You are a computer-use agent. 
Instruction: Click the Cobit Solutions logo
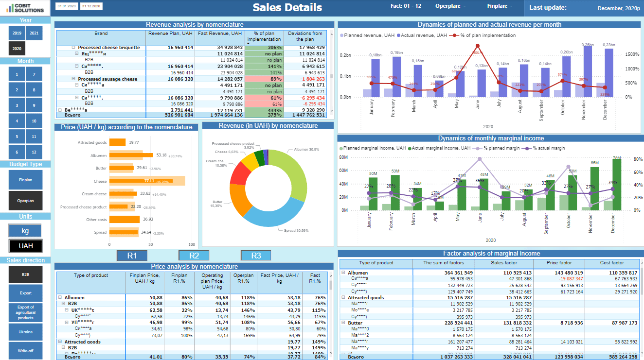click(25, 8)
